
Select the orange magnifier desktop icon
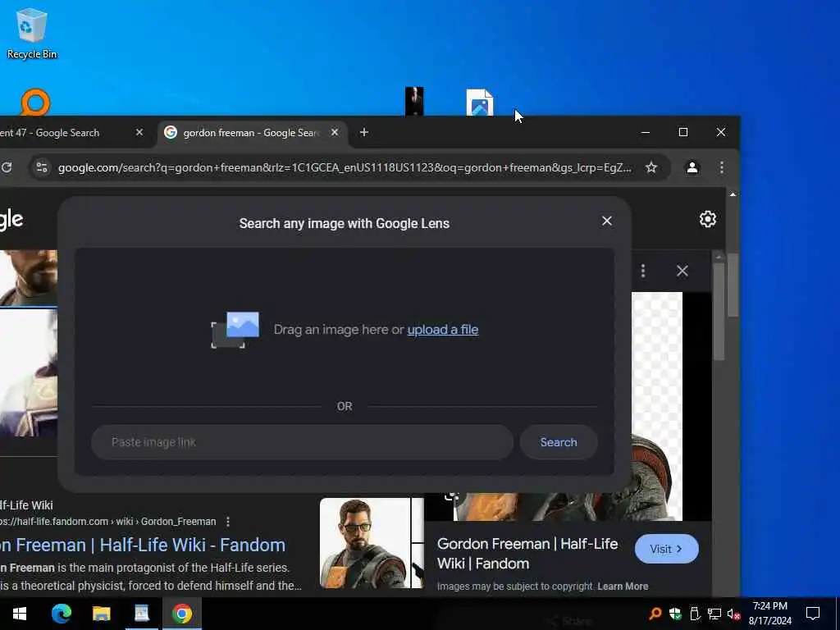click(x=35, y=103)
